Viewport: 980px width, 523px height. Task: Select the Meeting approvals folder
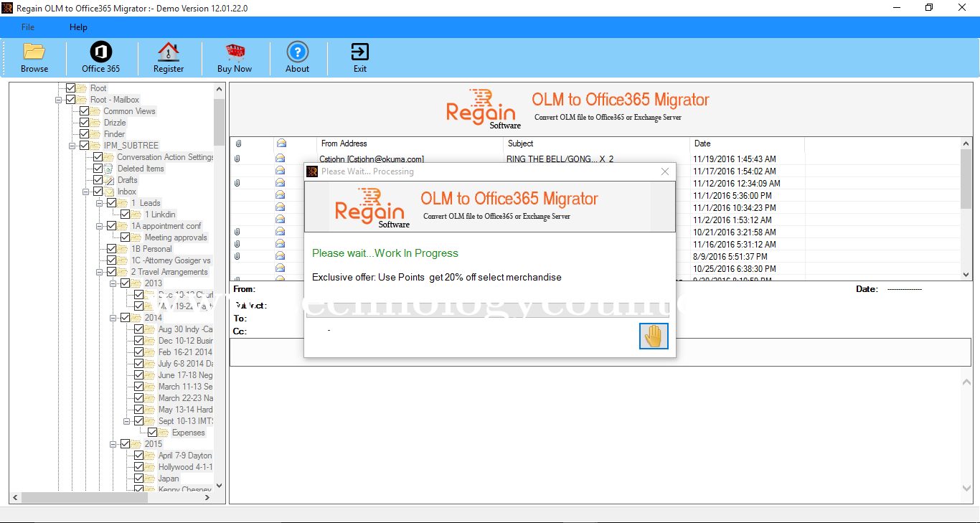coord(176,237)
